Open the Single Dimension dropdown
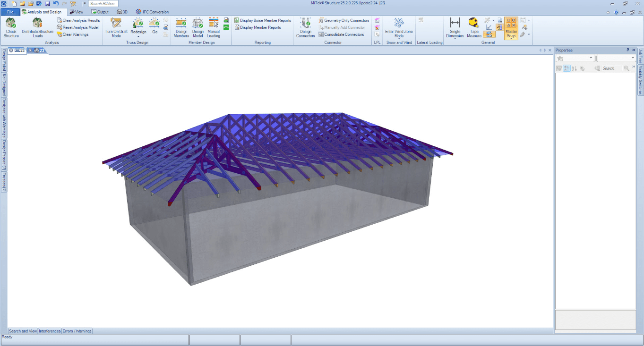Image resolution: width=644 pixels, height=346 pixels. click(x=455, y=39)
